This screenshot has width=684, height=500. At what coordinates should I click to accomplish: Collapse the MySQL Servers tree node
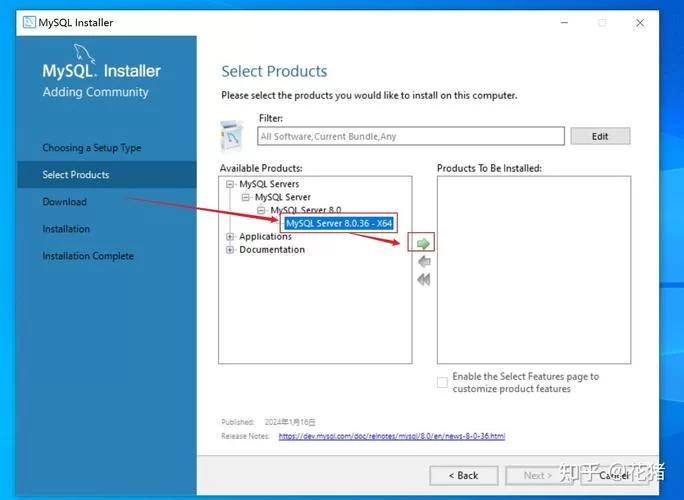[230, 184]
